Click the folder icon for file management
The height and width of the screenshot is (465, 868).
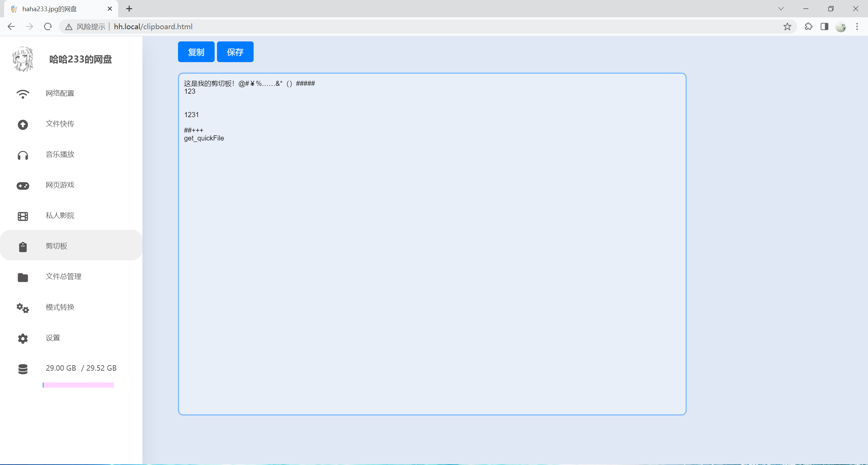(23, 277)
